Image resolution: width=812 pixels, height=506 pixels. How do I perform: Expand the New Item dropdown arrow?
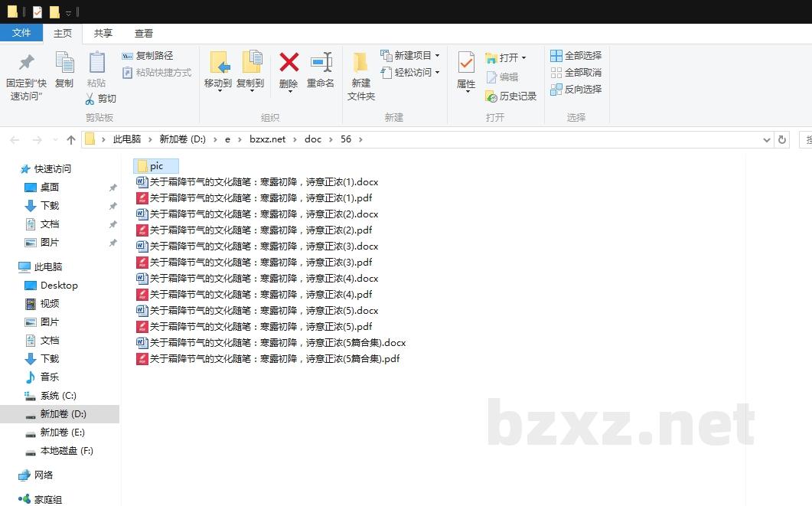(x=437, y=56)
